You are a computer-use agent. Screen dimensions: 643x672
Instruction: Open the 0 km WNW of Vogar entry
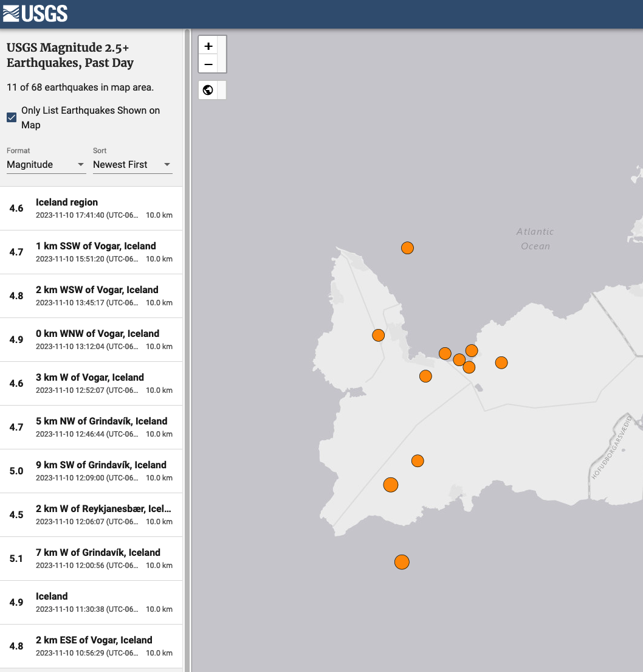pos(91,339)
